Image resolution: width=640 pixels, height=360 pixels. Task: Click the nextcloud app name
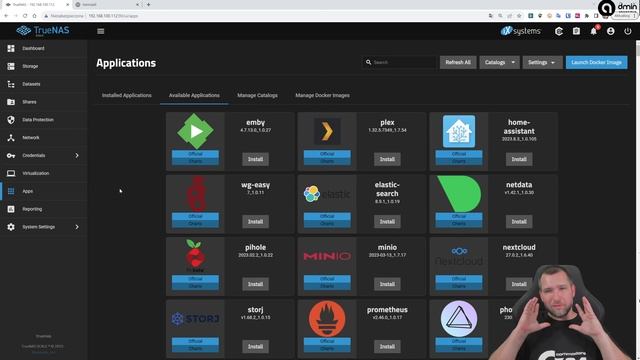click(519, 247)
